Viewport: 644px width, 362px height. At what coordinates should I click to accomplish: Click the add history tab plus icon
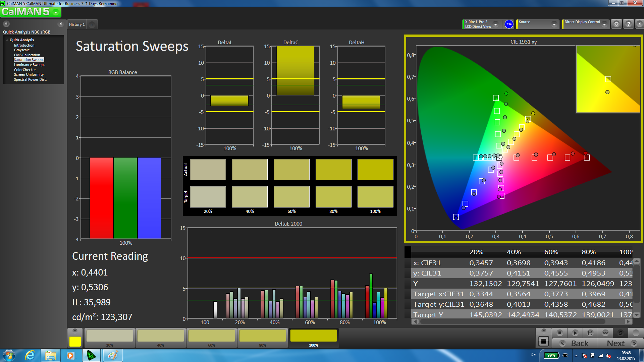(92, 24)
